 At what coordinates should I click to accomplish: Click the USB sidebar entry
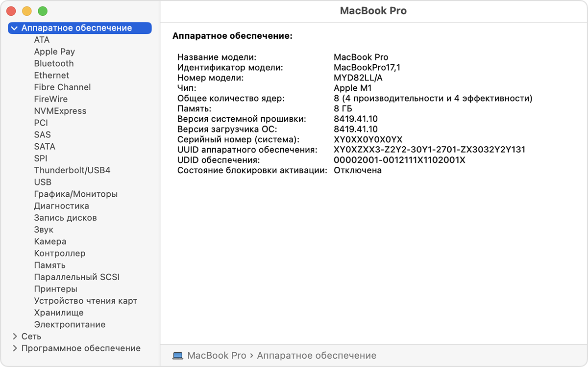[43, 182]
